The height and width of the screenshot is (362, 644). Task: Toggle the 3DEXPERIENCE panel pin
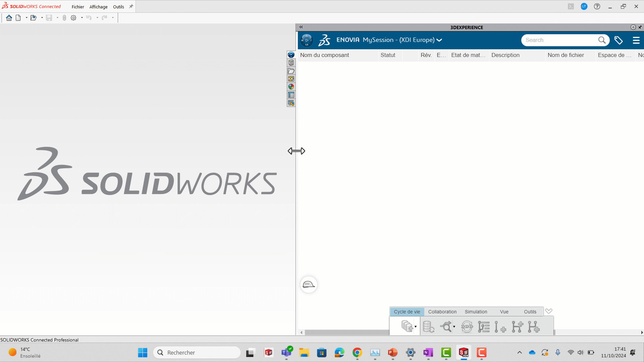pos(640,27)
